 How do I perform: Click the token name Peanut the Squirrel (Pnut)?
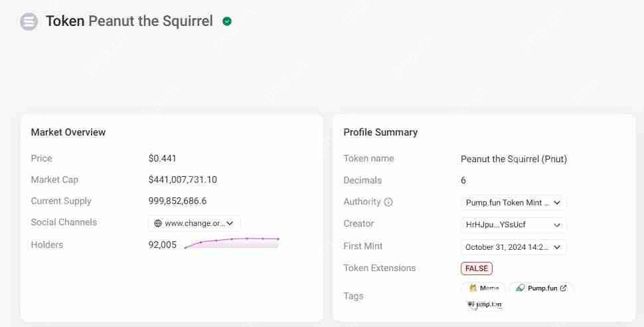[x=514, y=159]
